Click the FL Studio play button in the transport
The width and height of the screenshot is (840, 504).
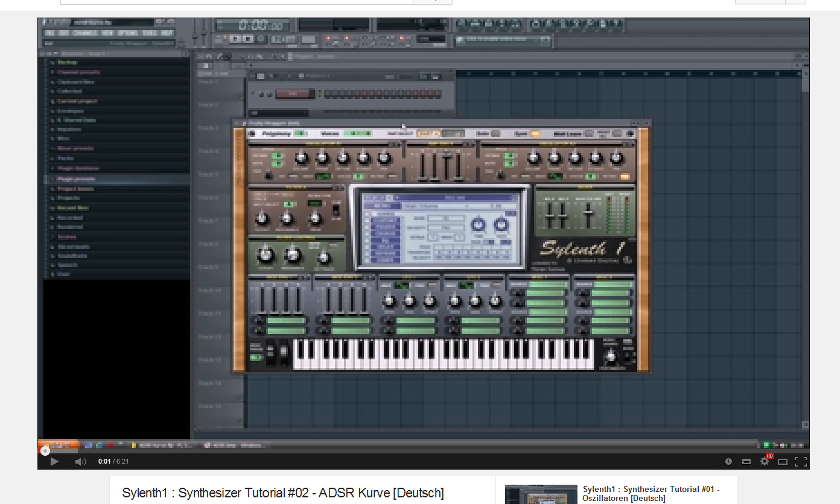pyautogui.click(x=235, y=39)
